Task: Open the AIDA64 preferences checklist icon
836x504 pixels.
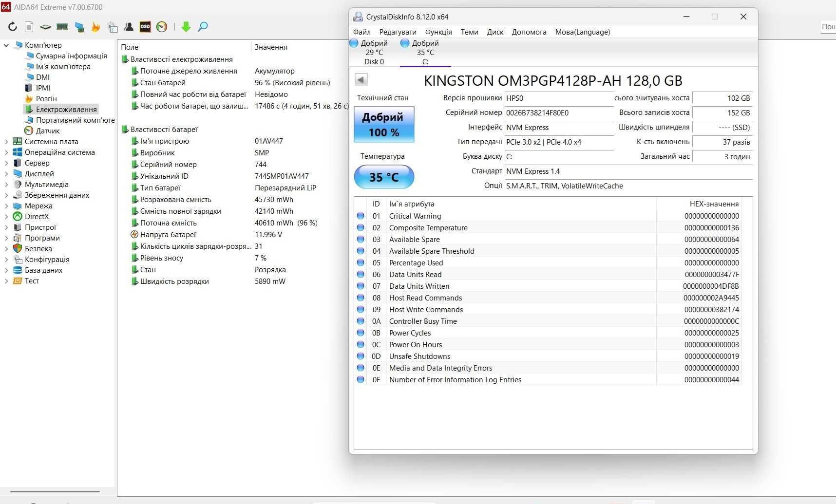Action: click(x=113, y=27)
